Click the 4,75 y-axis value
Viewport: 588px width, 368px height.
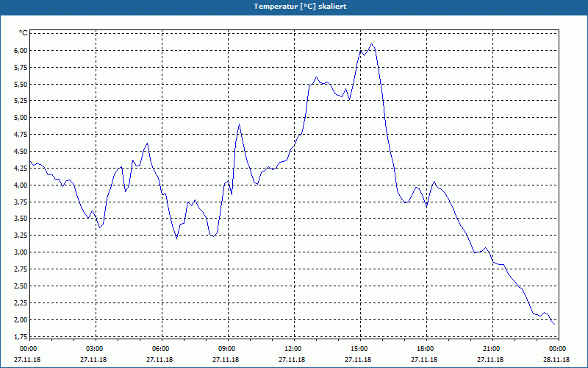[21, 135]
